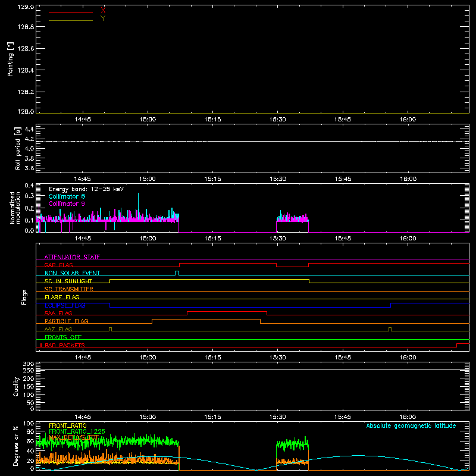Click the 15:30 time label under modulation plot
The image size is (476, 476).
coord(277,239)
